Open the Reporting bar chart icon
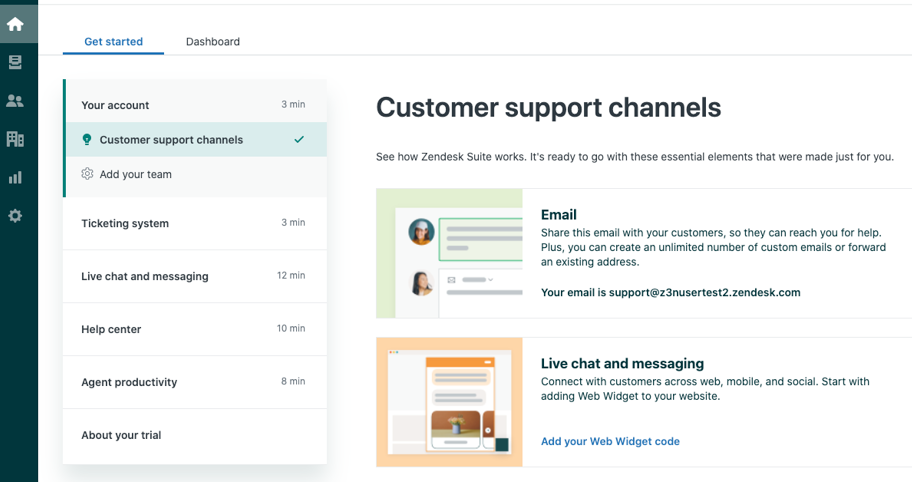Viewport: 912px width, 482px height. point(15,178)
